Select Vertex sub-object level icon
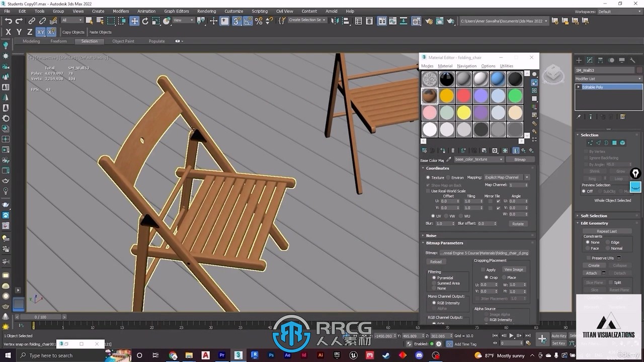 tap(590, 143)
